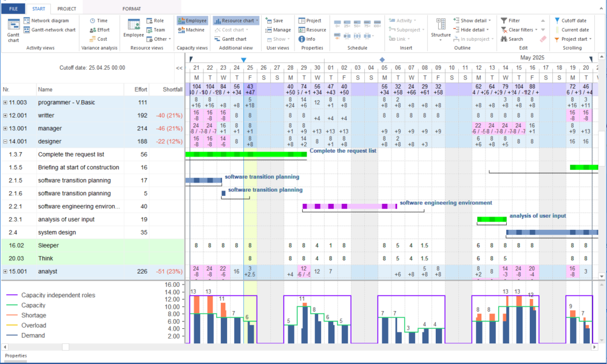The width and height of the screenshot is (607, 364).
Task: Switch to the PROJECT ribbon tab
Action: [x=67, y=9]
